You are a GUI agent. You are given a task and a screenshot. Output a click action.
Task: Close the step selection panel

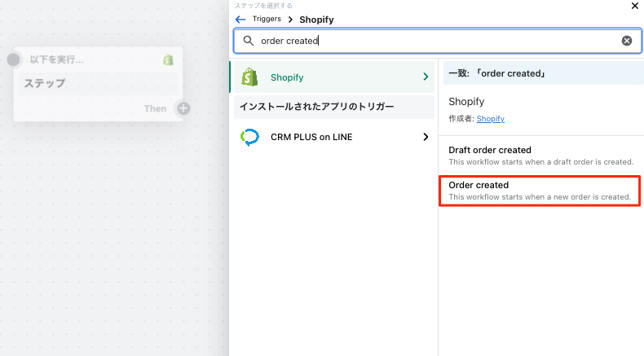(634, 6)
